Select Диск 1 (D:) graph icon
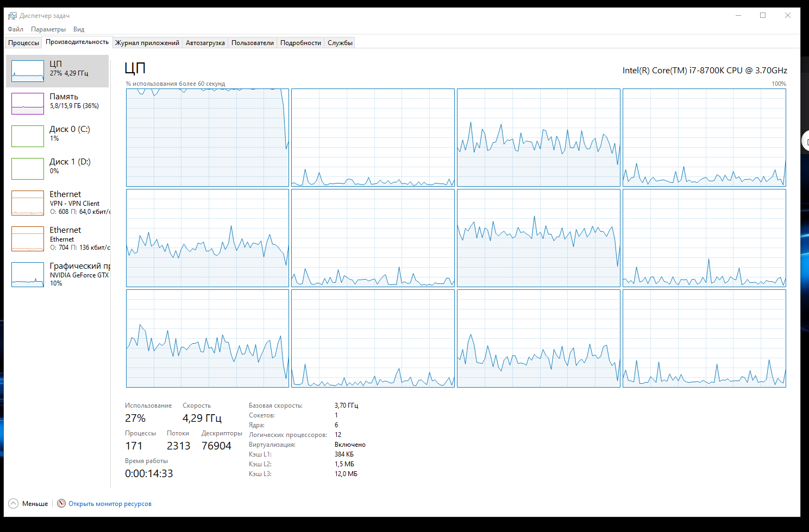This screenshot has width=809, height=532. (28, 169)
